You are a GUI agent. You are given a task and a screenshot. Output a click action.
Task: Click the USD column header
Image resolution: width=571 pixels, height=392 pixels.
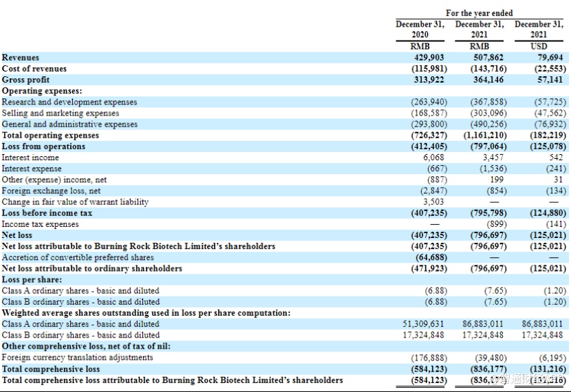(539, 46)
